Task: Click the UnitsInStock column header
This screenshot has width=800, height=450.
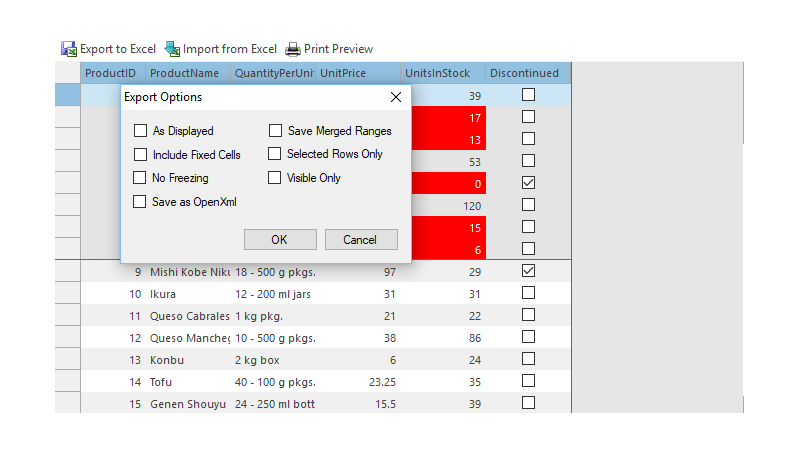Action: 443,73
